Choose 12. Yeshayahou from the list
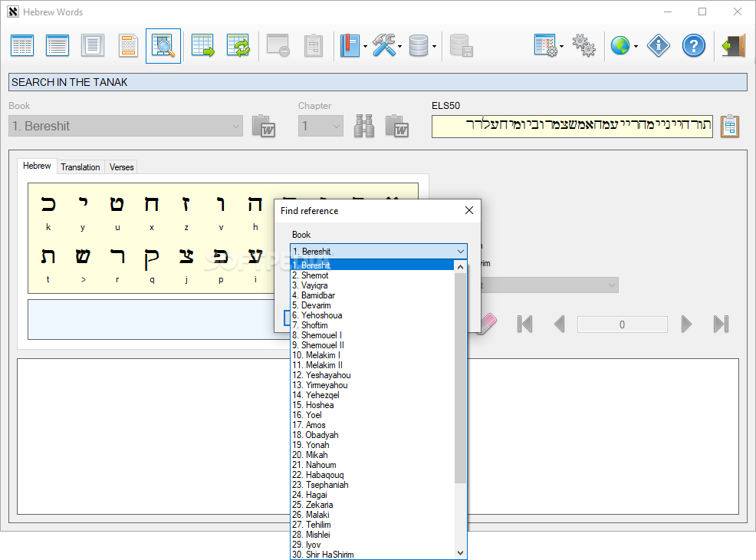This screenshot has height=560, width=756. click(x=372, y=375)
